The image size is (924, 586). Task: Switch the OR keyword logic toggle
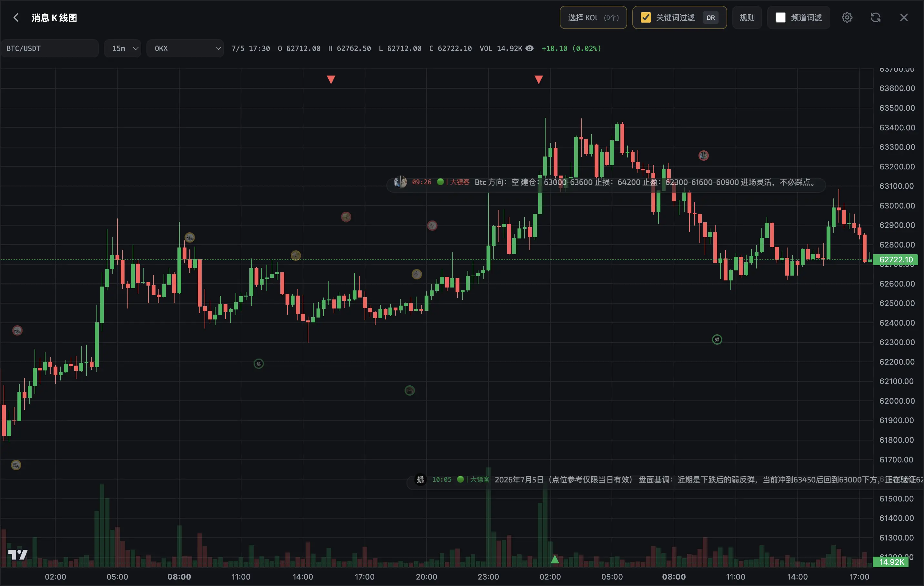pyautogui.click(x=710, y=18)
